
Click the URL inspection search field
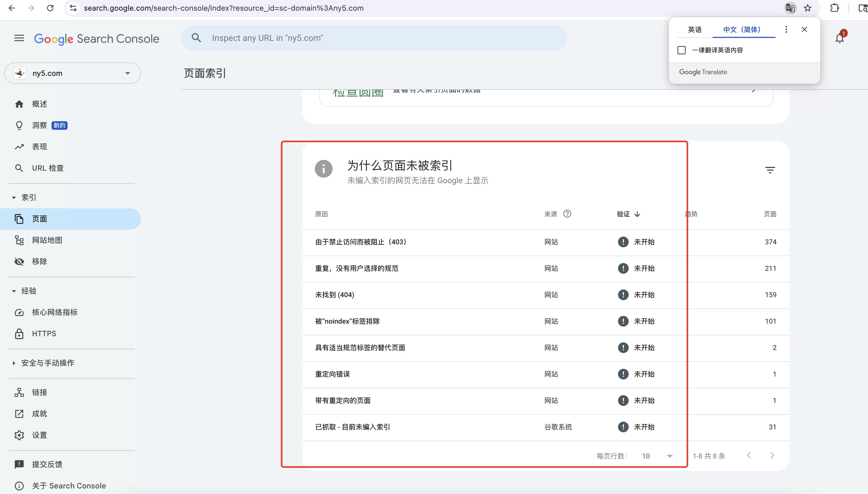374,38
